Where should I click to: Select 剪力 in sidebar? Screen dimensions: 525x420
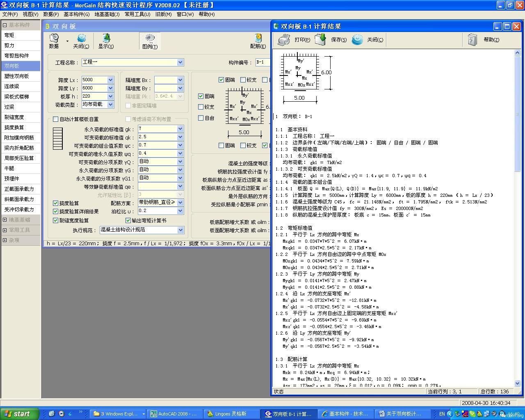pyautogui.click(x=21, y=46)
